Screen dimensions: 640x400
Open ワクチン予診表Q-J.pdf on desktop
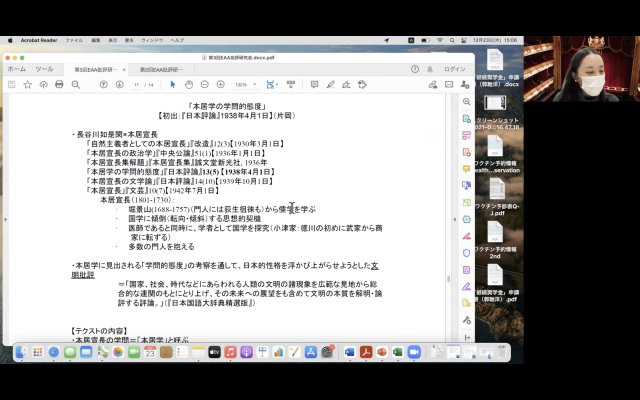pyautogui.click(x=496, y=198)
